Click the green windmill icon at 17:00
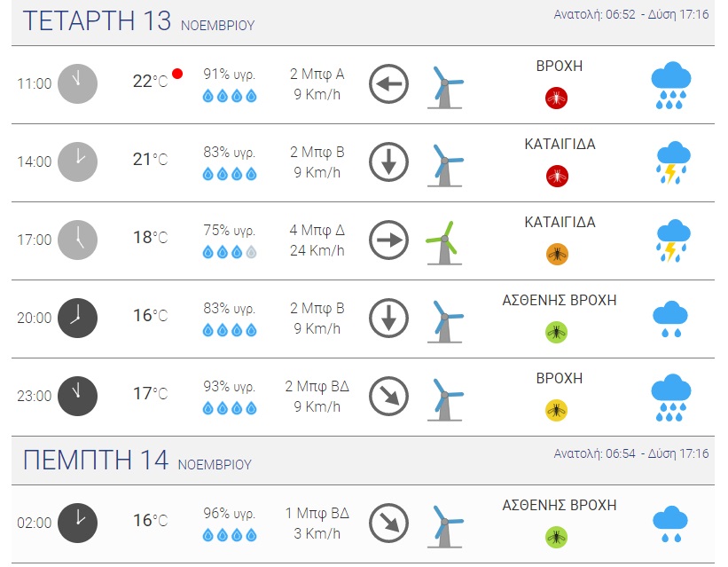 (444, 241)
